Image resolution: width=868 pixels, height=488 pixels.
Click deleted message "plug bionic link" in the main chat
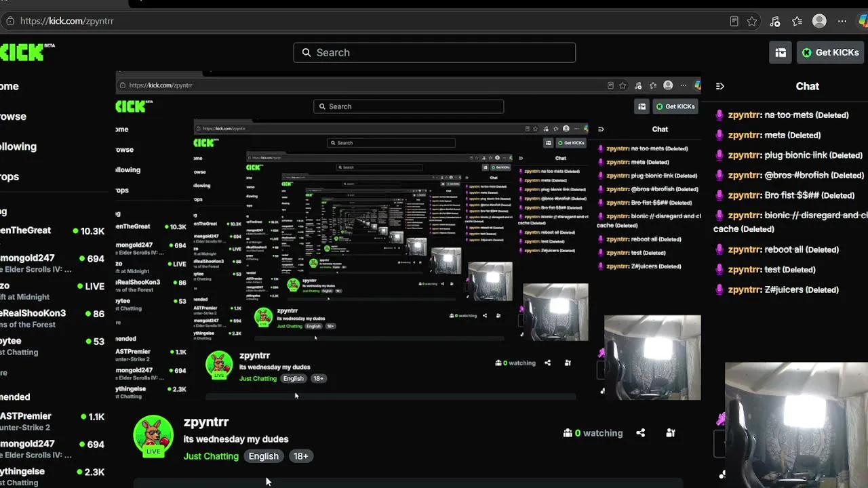(x=795, y=155)
